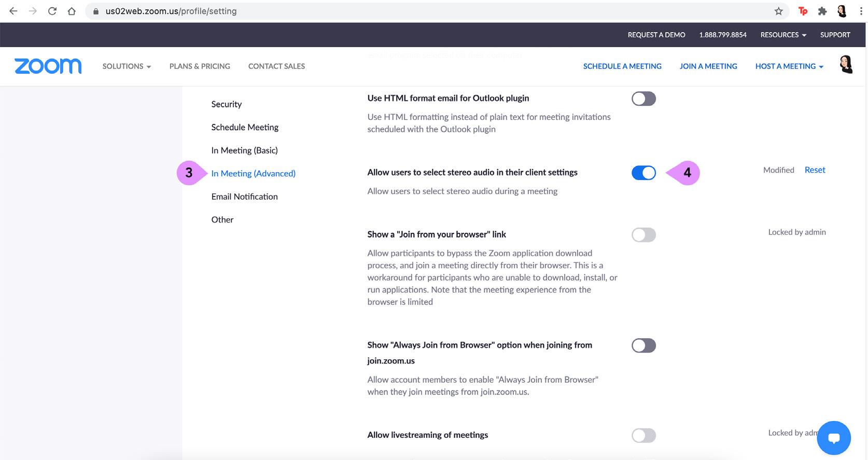Image resolution: width=868 pixels, height=460 pixels.
Task: Open the red Tp extension icon
Action: click(x=803, y=11)
